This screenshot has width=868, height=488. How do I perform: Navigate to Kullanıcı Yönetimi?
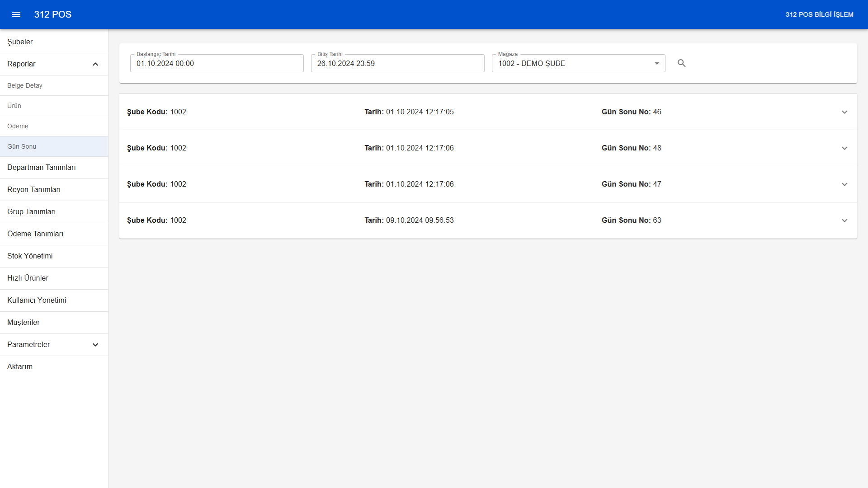coord(37,300)
